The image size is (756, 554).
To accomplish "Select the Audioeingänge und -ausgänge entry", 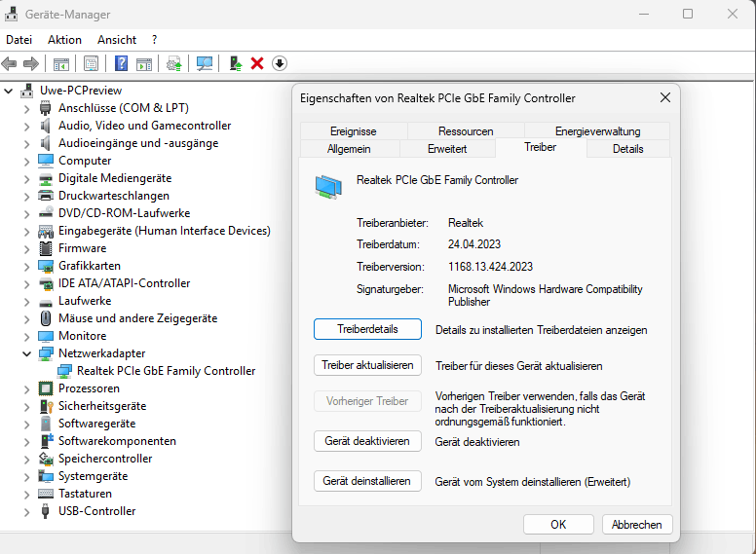I will [138, 143].
